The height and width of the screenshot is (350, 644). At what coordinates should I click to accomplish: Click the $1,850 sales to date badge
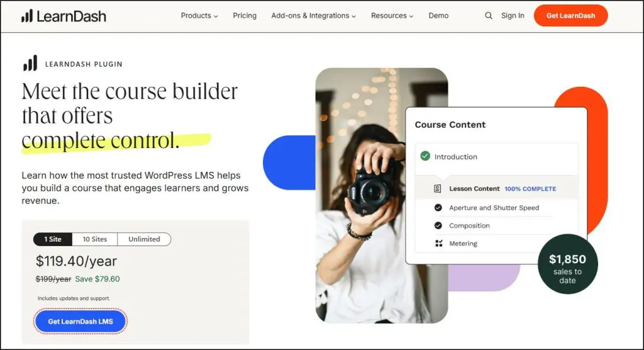tap(568, 264)
